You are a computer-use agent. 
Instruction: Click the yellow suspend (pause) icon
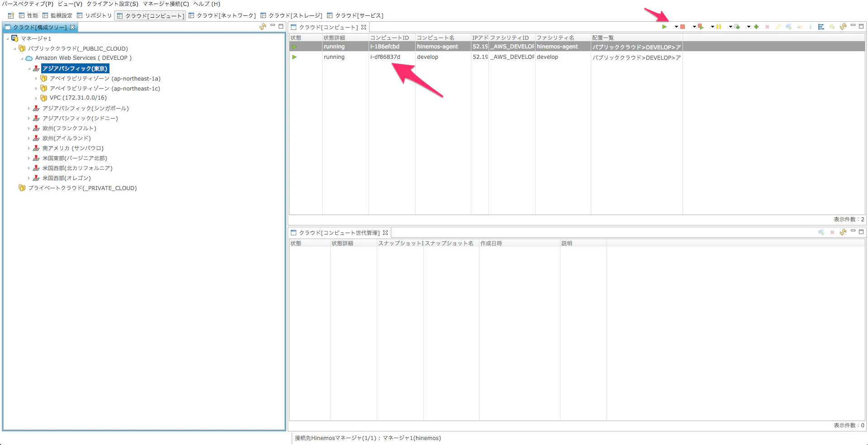(x=719, y=27)
